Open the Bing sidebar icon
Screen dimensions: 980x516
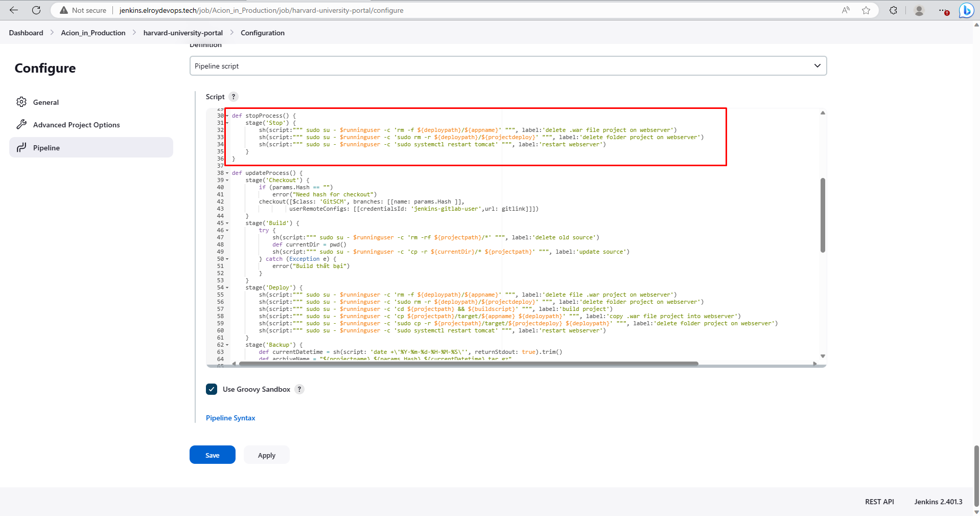(966, 10)
